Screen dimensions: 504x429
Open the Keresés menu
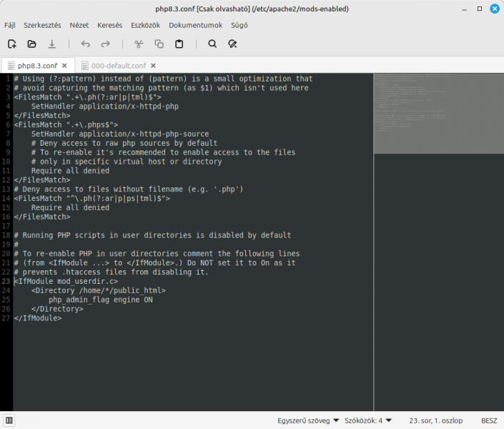pos(109,25)
